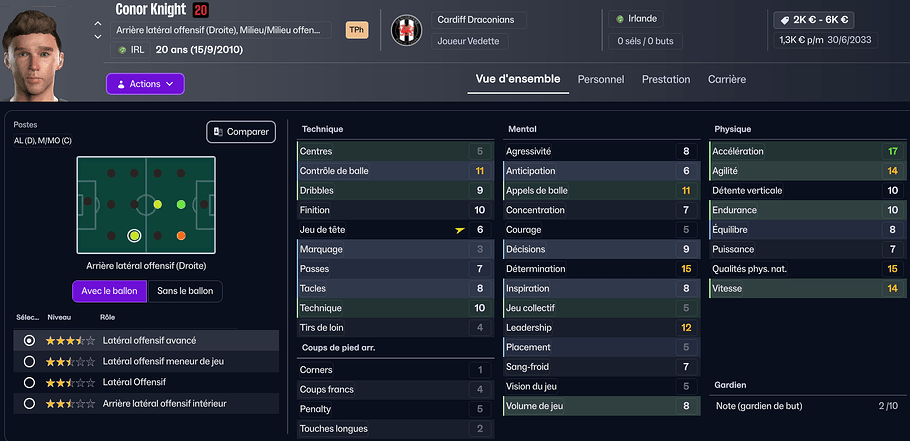The height and width of the screenshot is (441, 910).
Task: Open the Carrière tab
Action: [x=727, y=79]
